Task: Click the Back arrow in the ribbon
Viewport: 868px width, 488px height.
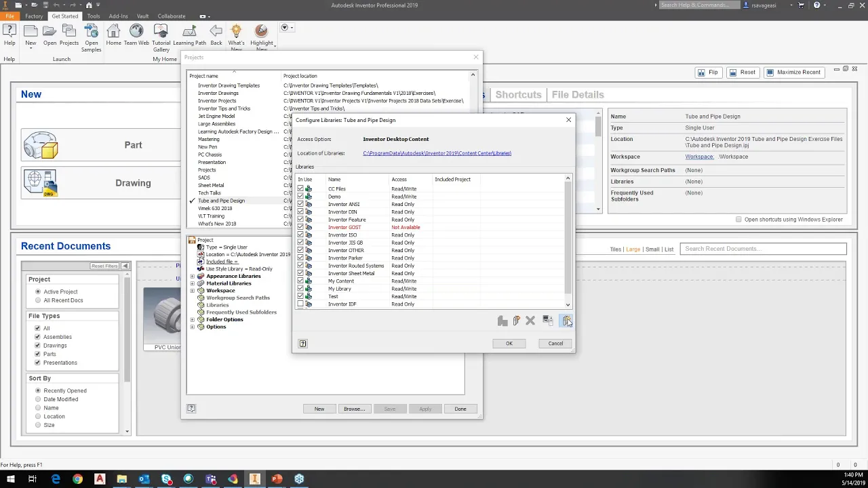Action: click(216, 31)
